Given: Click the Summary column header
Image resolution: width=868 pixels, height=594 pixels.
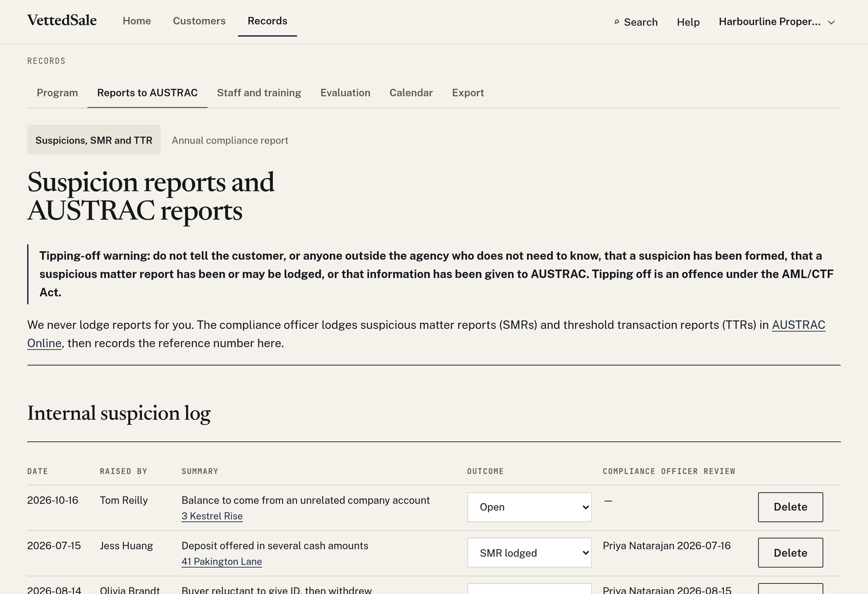Looking at the screenshot, I should click(200, 471).
